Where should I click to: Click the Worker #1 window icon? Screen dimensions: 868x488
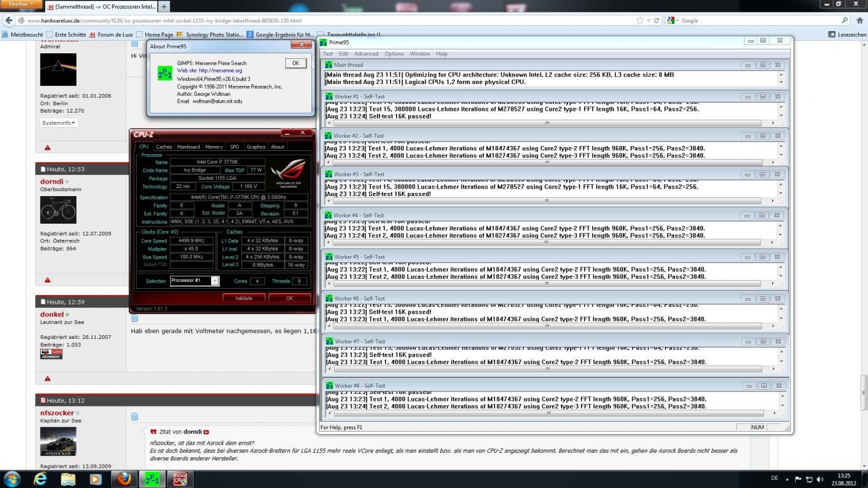click(329, 96)
